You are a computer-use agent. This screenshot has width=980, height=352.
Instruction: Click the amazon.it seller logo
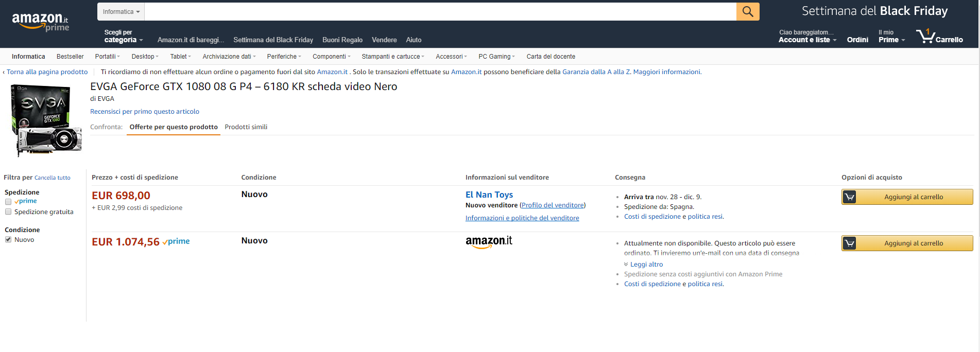coord(489,241)
